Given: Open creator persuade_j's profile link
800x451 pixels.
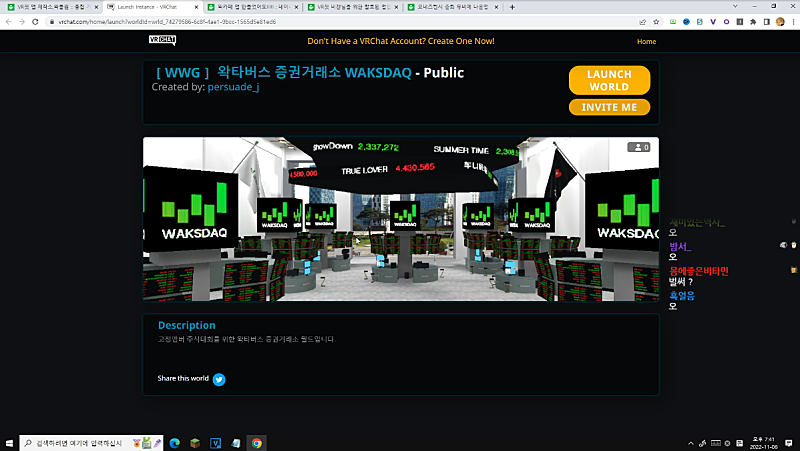Looking at the screenshot, I should point(233,87).
